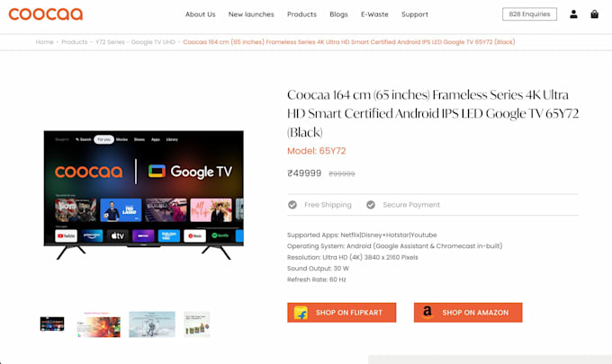Open the About Us menu

200,14
